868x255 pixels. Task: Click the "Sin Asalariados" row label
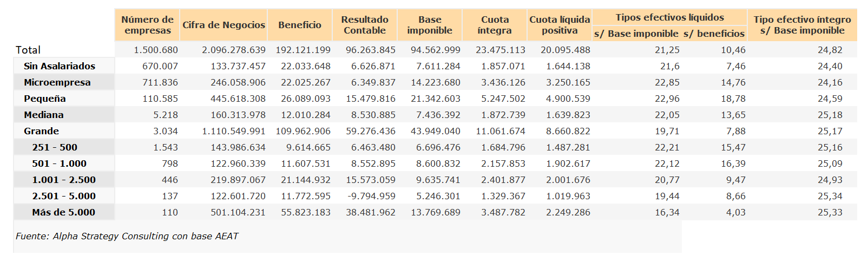pos(60,66)
